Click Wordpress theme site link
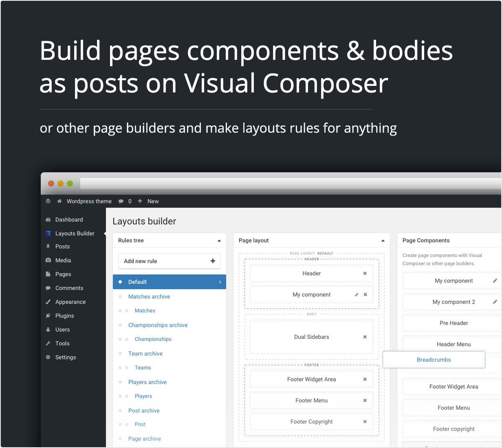Viewport: 502px width, 448px height. pos(89,201)
